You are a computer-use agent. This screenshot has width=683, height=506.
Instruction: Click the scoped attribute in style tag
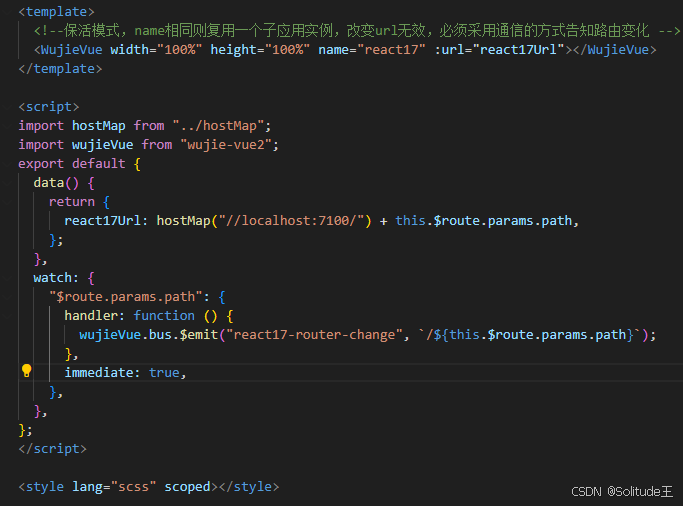pyautogui.click(x=187, y=487)
